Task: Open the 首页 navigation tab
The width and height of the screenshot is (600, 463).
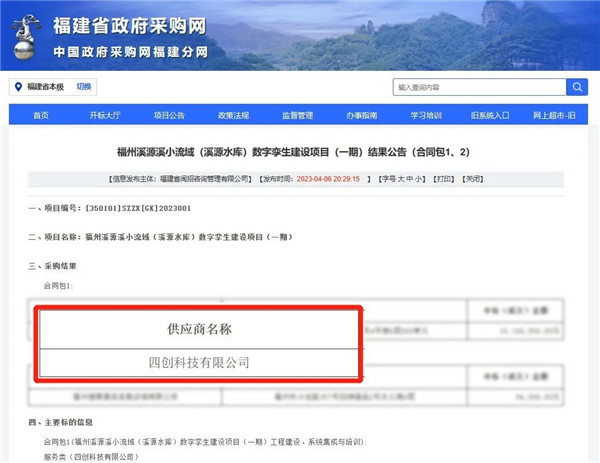Action: [x=41, y=115]
